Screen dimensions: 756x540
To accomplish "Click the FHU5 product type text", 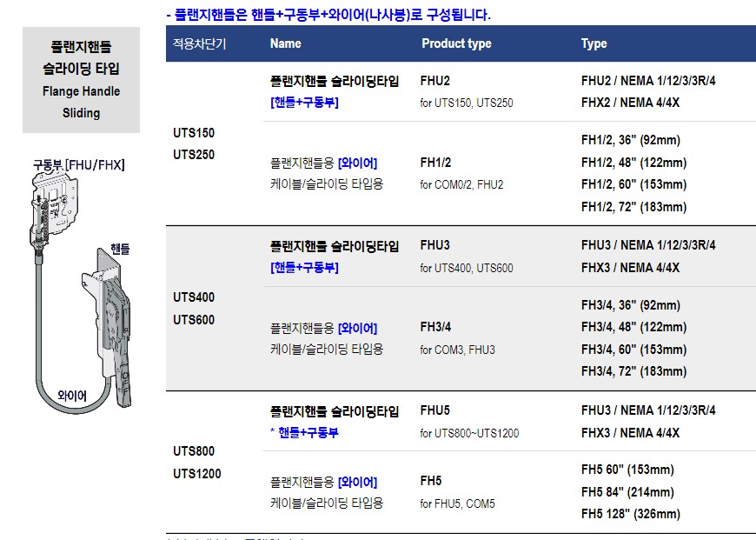I will 434,410.
